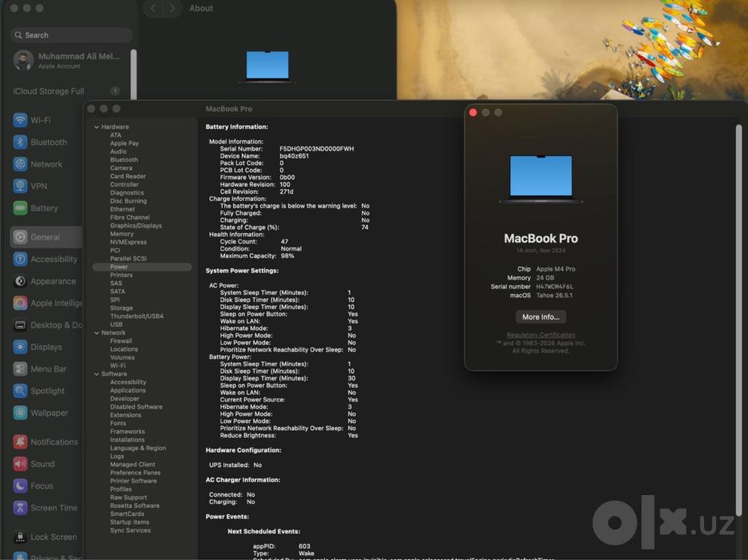Click the battery serial number F5DHGP003ND0000FWH
Screen dimensions: 748x560
coord(317,148)
